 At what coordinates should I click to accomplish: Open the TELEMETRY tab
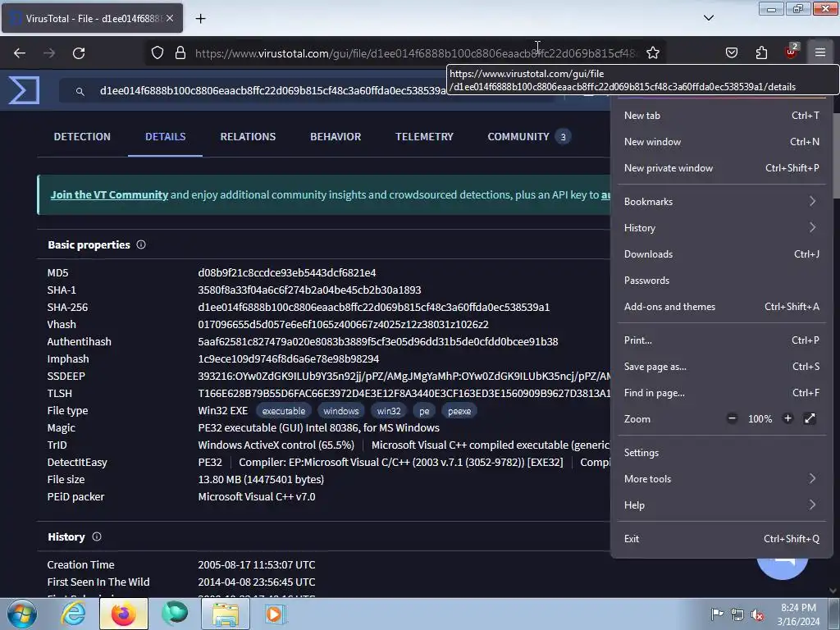(424, 137)
